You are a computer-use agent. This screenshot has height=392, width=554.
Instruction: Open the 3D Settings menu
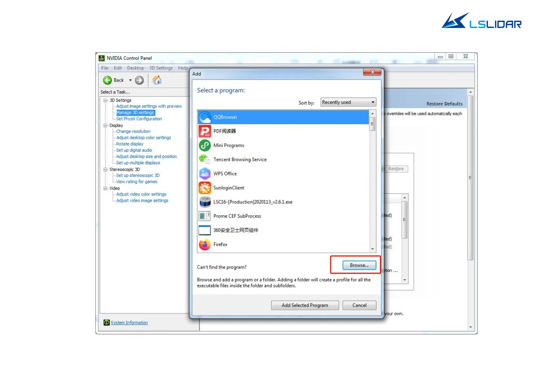click(161, 68)
